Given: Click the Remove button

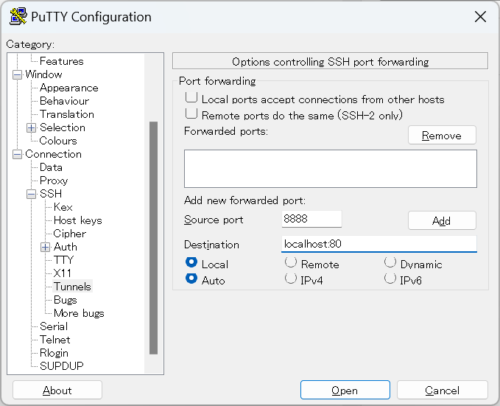Looking at the screenshot, I should 442,135.
